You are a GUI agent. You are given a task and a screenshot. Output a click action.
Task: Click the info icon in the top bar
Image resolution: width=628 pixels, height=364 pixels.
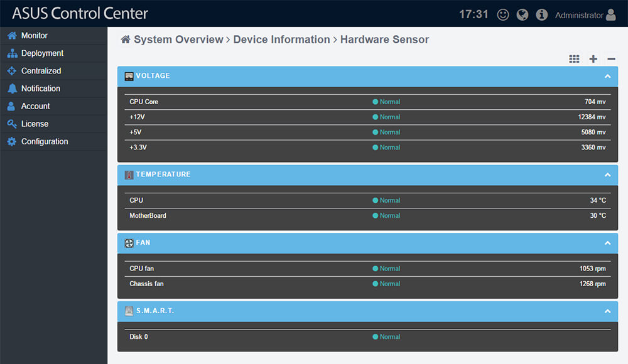click(541, 14)
